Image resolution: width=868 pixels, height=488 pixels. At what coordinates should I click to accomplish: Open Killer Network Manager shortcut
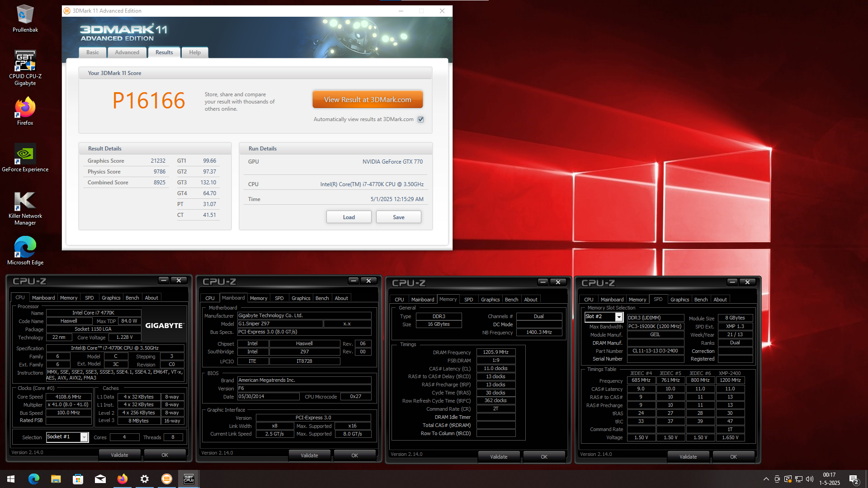click(x=25, y=208)
